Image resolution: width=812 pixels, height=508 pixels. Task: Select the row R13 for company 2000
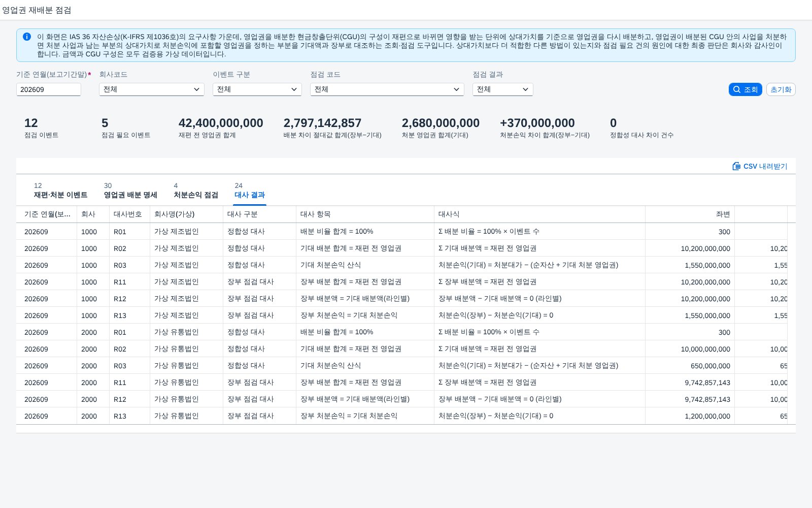(402, 416)
